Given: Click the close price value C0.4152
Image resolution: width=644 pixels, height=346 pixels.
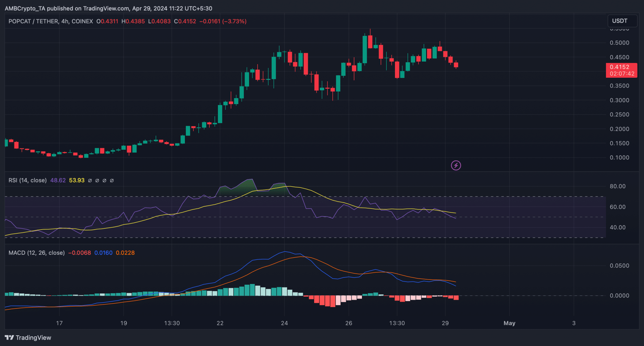Looking at the screenshot, I should [185, 21].
